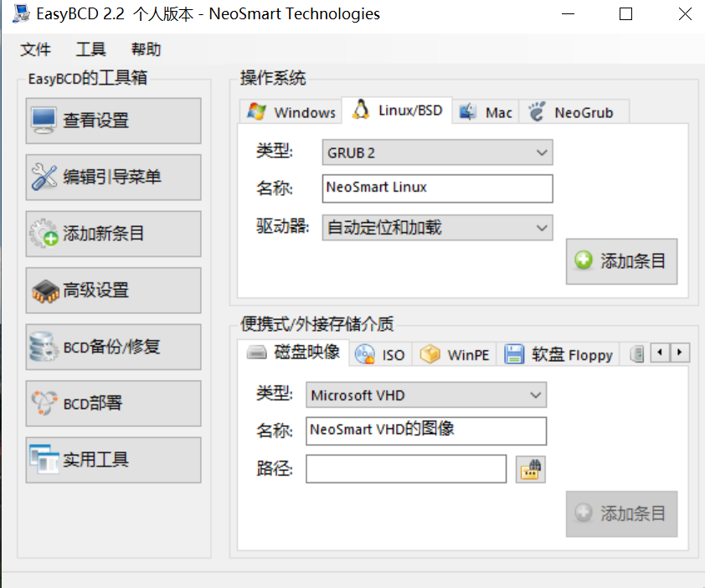Select the 磁盘映像 tab
The image size is (705, 588).
pyautogui.click(x=293, y=353)
